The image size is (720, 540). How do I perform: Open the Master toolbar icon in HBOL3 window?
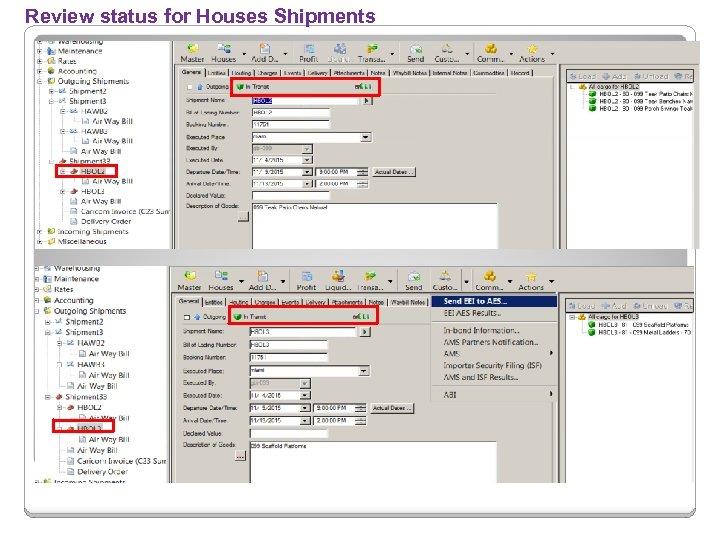coord(190,276)
